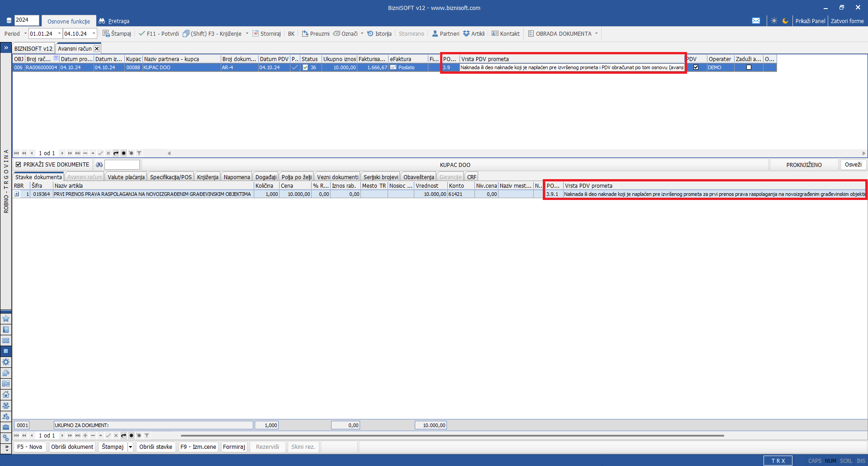Screen dimensions: 868x466
Task: Expand the OBRADA DOKUMENTA dropdown
Action: pyautogui.click(x=596, y=33)
